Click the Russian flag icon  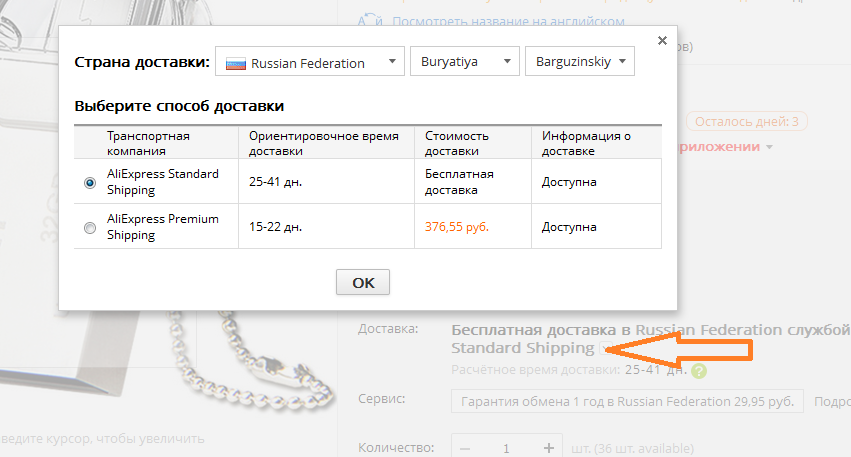[236, 64]
